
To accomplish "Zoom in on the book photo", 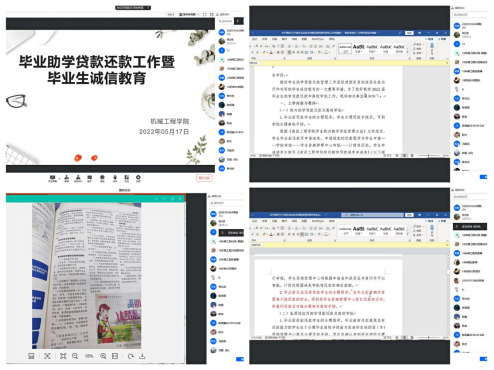I will pos(103,356).
